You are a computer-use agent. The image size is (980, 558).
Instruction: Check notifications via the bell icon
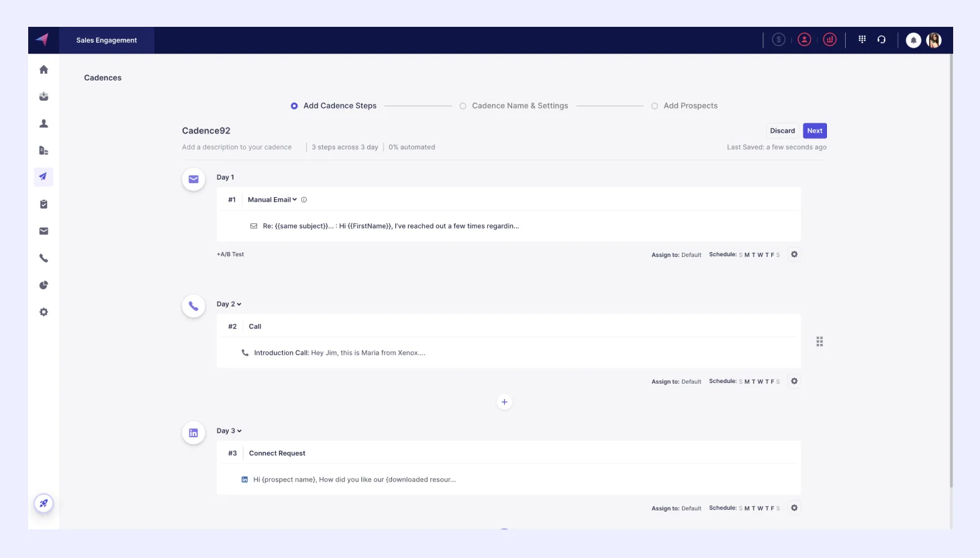click(x=914, y=39)
